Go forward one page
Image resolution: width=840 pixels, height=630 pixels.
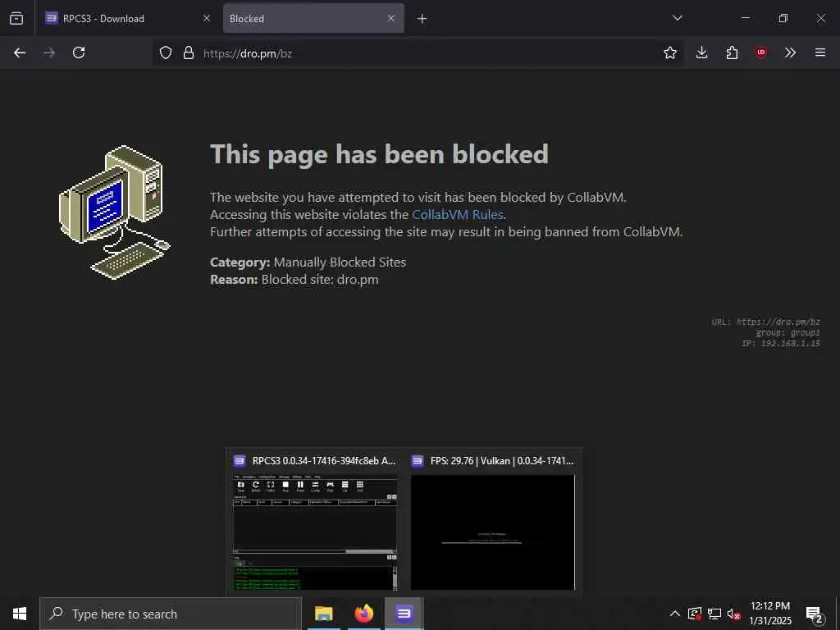tap(49, 52)
